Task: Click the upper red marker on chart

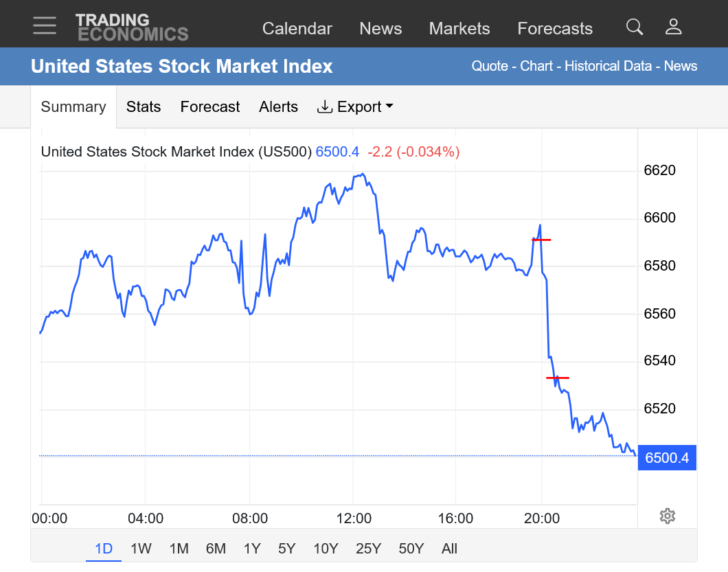Action: [x=541, y=240]
